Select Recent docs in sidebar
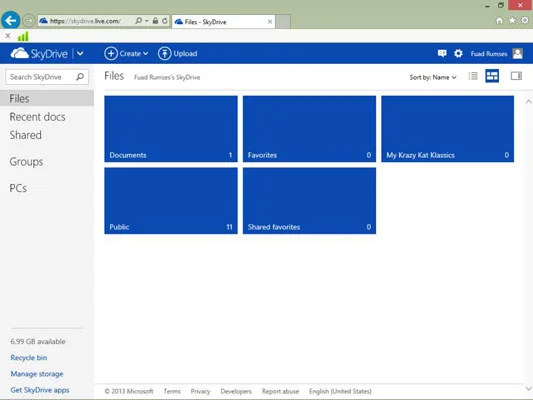Image resolution: width=533 pixels, height=400 pixels. [37, 117]
